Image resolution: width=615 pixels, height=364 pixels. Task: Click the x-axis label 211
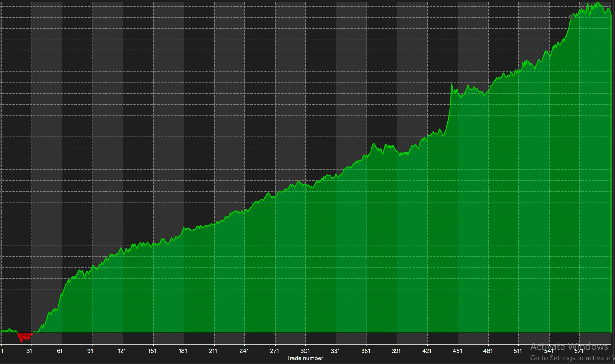click(213, 351)
